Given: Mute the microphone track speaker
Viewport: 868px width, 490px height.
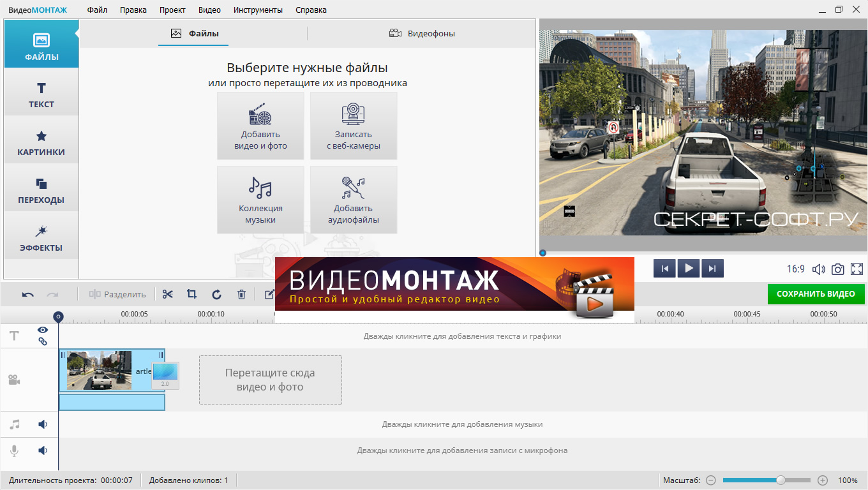Looking at the screenshot, I should click(43, 450).
